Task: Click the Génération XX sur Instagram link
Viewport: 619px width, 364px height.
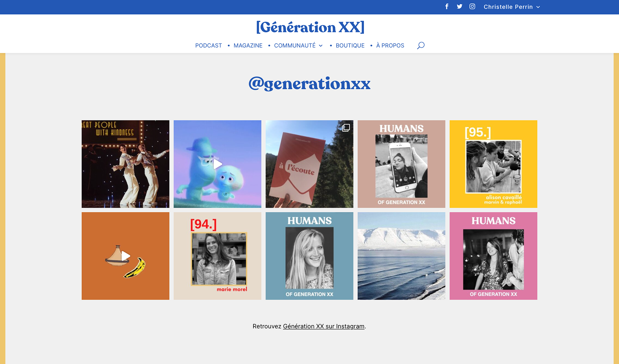Action: coord(324,326)
